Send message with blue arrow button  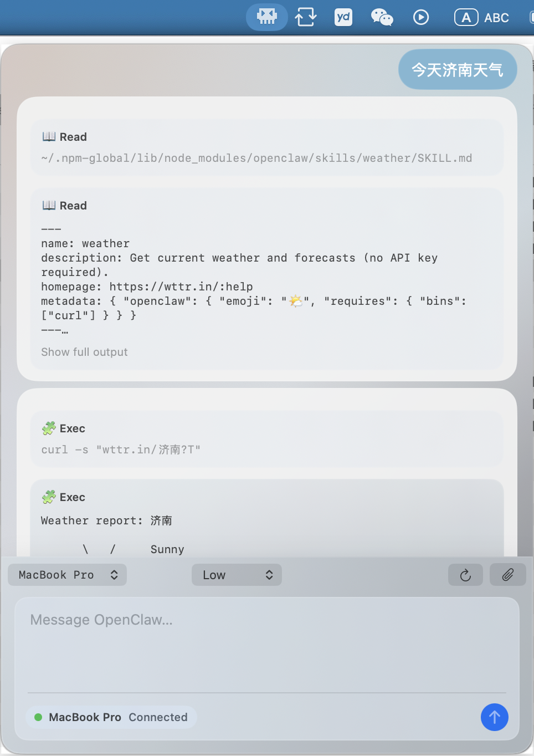(494, 717)
